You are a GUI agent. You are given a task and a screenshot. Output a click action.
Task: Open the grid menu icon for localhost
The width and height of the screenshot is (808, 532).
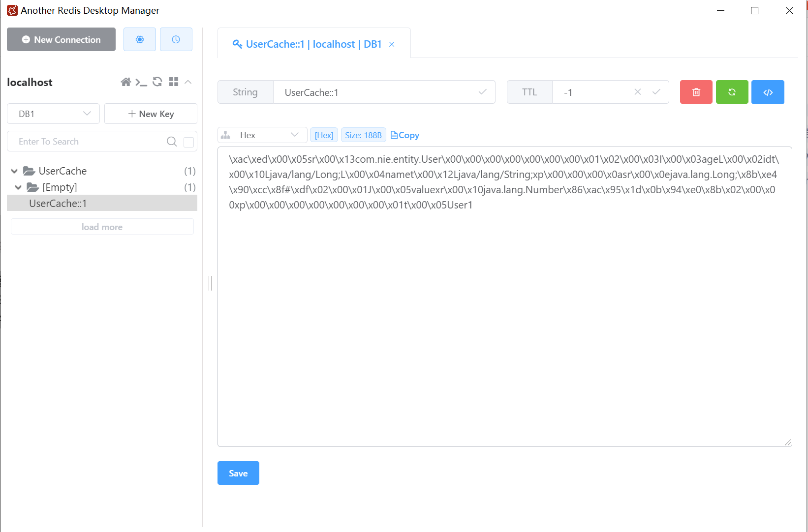(x=173, y=82)
